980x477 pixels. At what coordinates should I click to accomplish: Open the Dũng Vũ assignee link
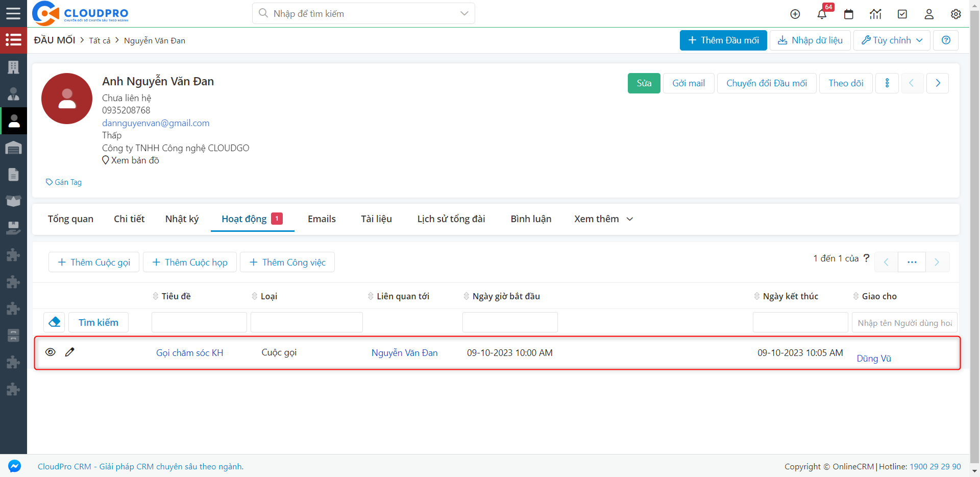pos(874,359)
